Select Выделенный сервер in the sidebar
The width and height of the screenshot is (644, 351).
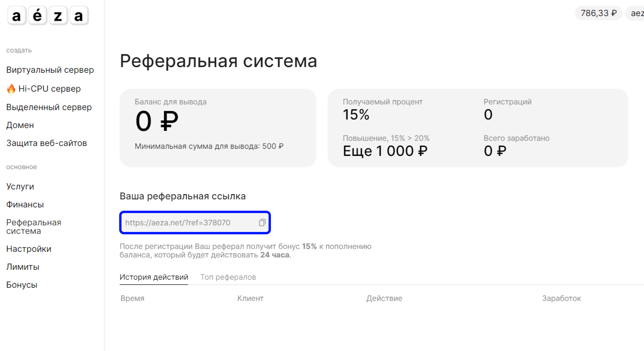49,107
